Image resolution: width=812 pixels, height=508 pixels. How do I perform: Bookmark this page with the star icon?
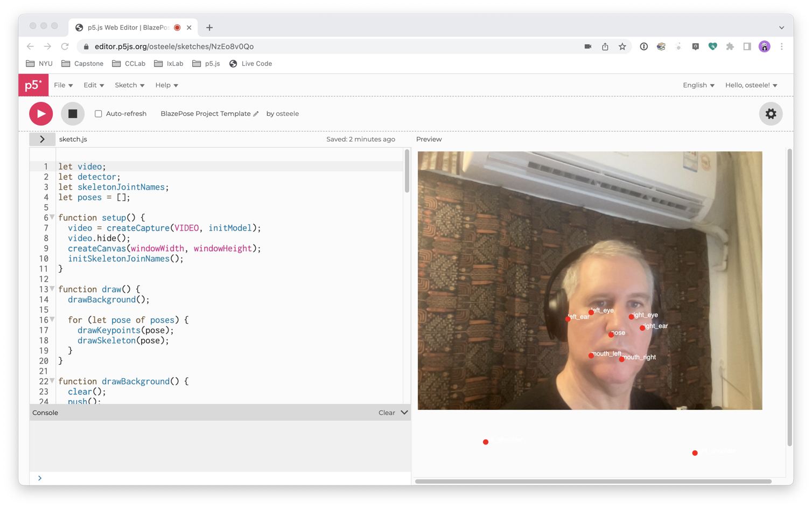622,47
